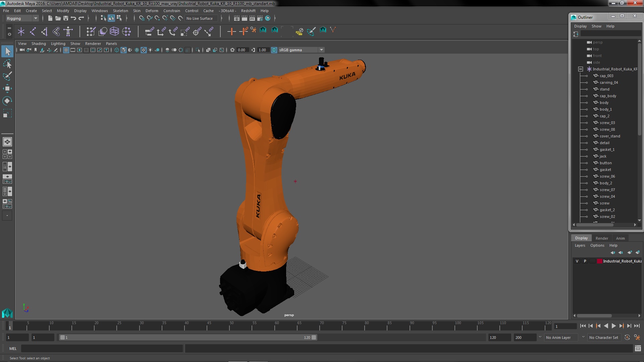
Task: Toggle the view transform ON button
Action: click(274, 50)
